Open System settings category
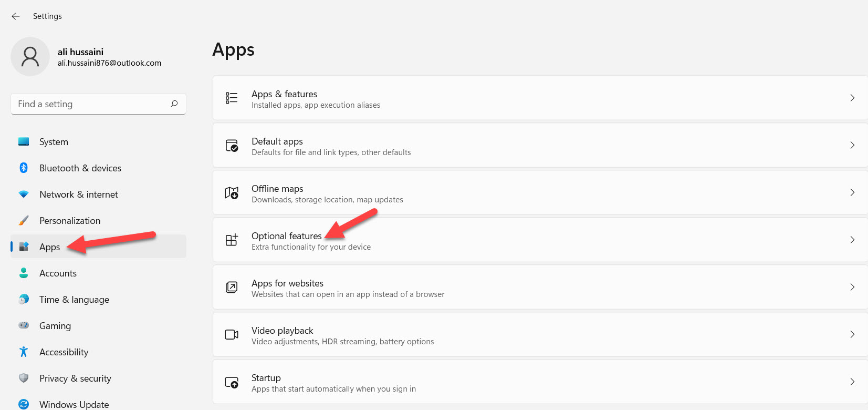Image resolution: width=868 pixels, height=410 pixels. (54, 142)
